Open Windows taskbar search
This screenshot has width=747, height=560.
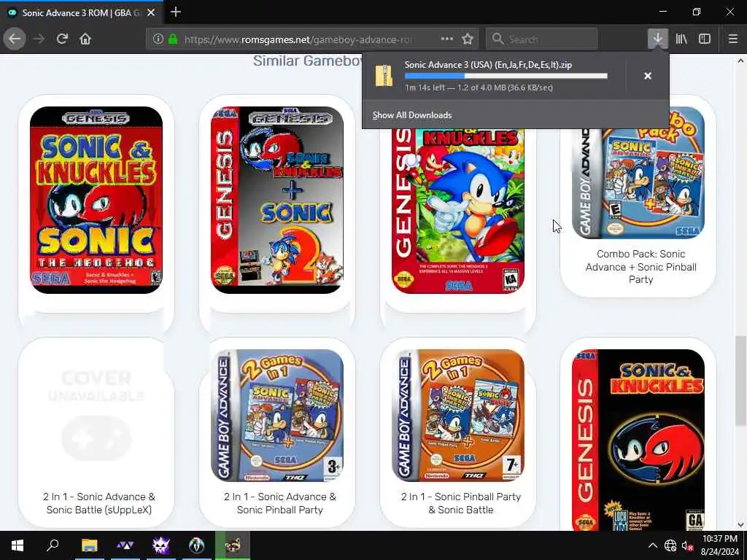(53, 545)
